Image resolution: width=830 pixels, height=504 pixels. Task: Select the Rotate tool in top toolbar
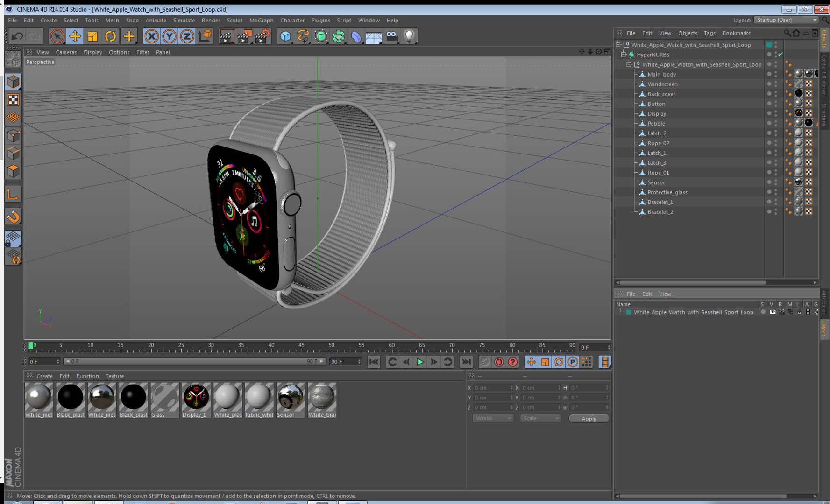[x=110, y=36]
